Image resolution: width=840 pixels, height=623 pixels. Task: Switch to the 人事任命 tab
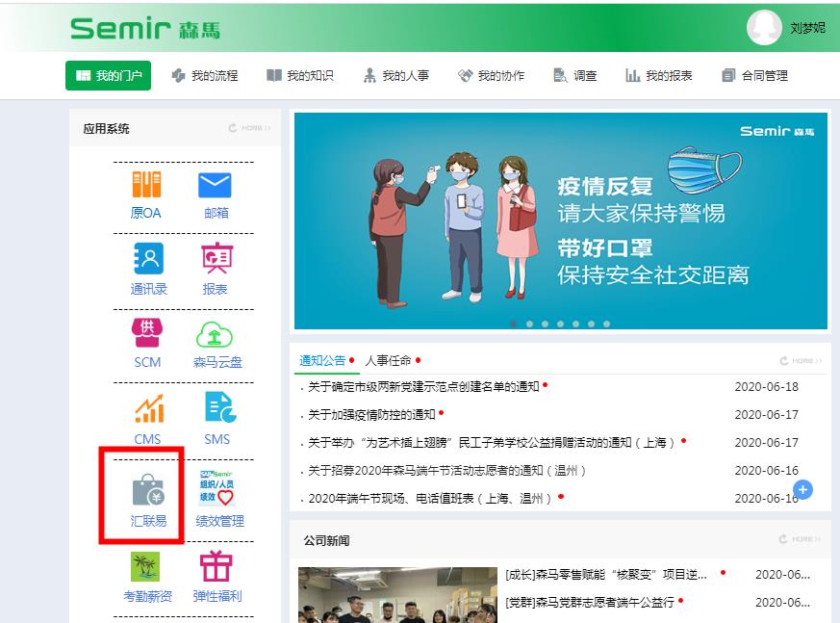(389, 360)
